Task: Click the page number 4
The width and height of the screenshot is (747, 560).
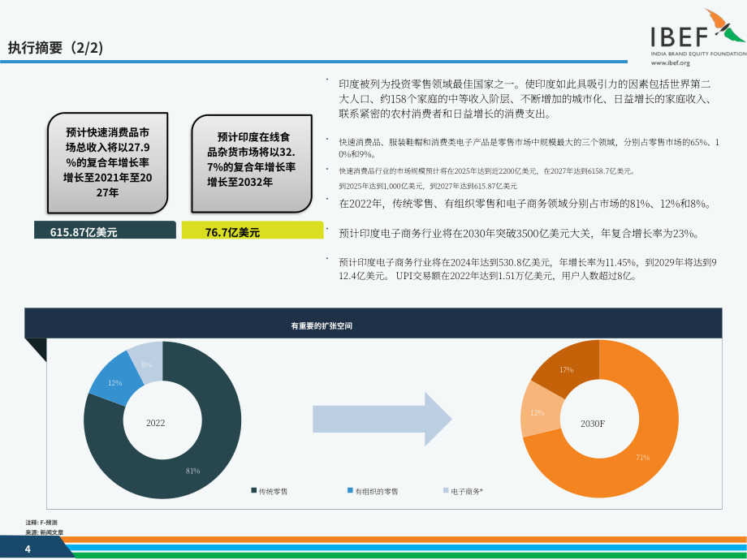Action: point(28,549)
